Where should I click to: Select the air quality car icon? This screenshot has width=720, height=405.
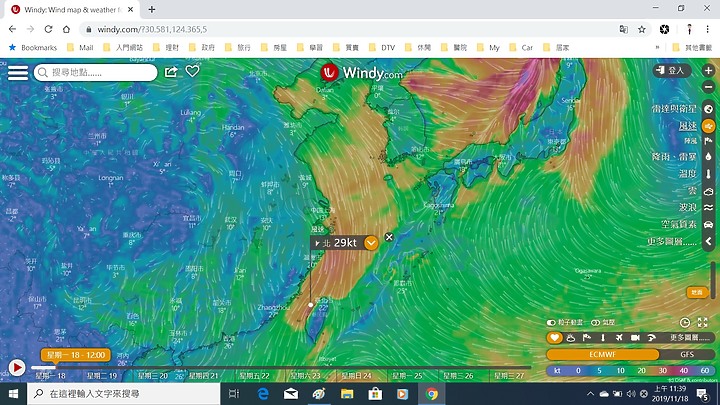pyautogui.click(x=709, y=225)
